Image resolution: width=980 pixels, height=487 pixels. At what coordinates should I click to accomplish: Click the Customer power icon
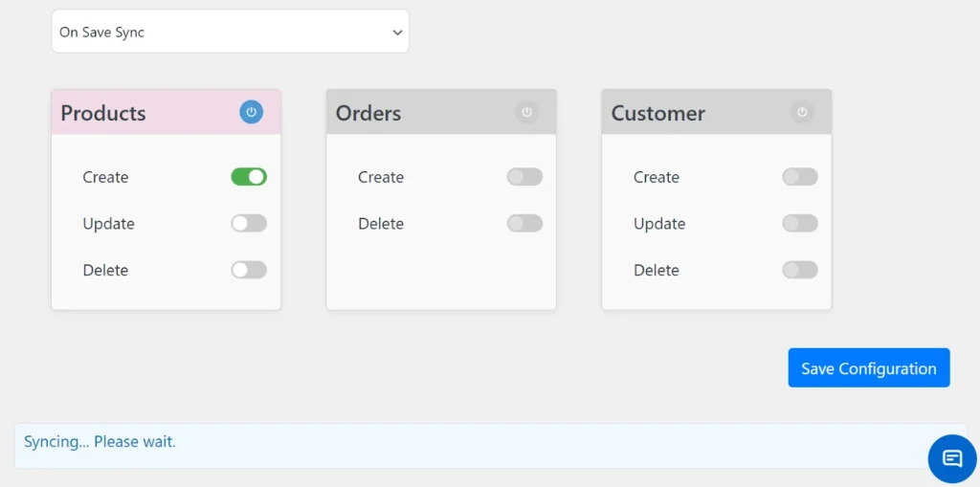pos(802,112)
